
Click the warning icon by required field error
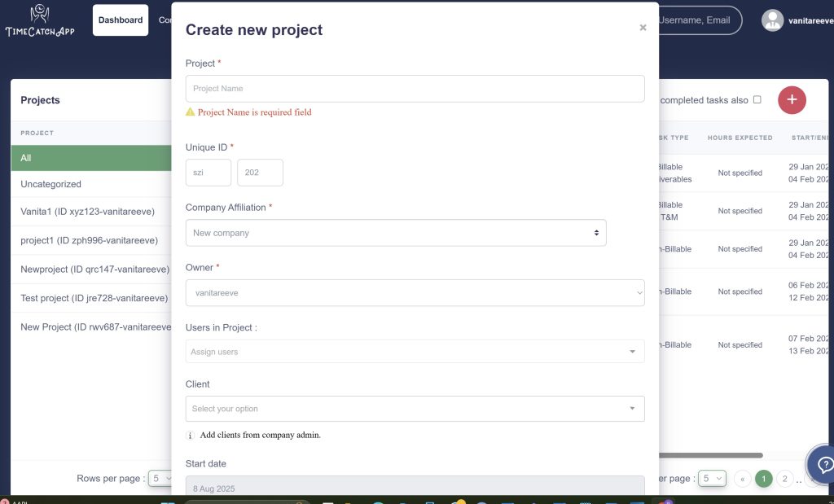click(191, 112)
